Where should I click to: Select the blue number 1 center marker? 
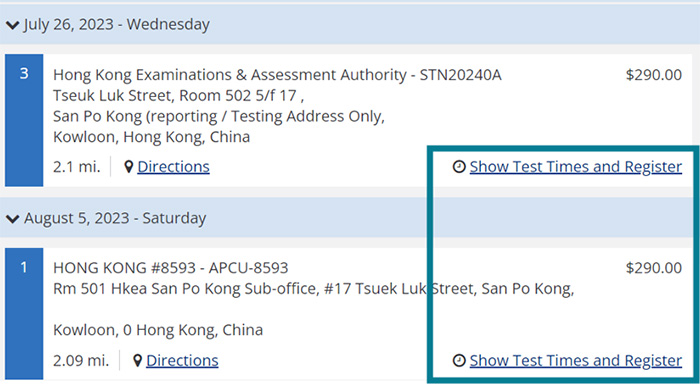click(x=24, y=313)
